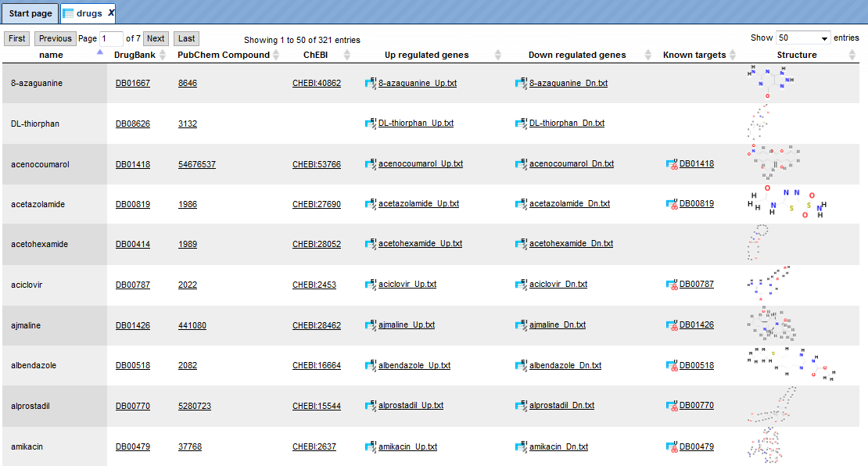Viewport: 868px width, 466px height.
Task: Click the file icon before DL-thiorphan_Up.txt
Action: [x=371, y=124]
